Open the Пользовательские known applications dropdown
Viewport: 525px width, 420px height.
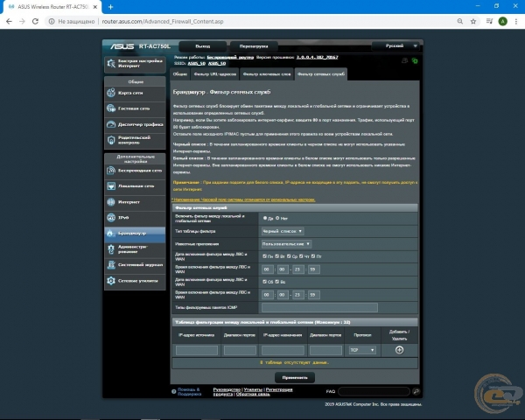tap(286, 244)
